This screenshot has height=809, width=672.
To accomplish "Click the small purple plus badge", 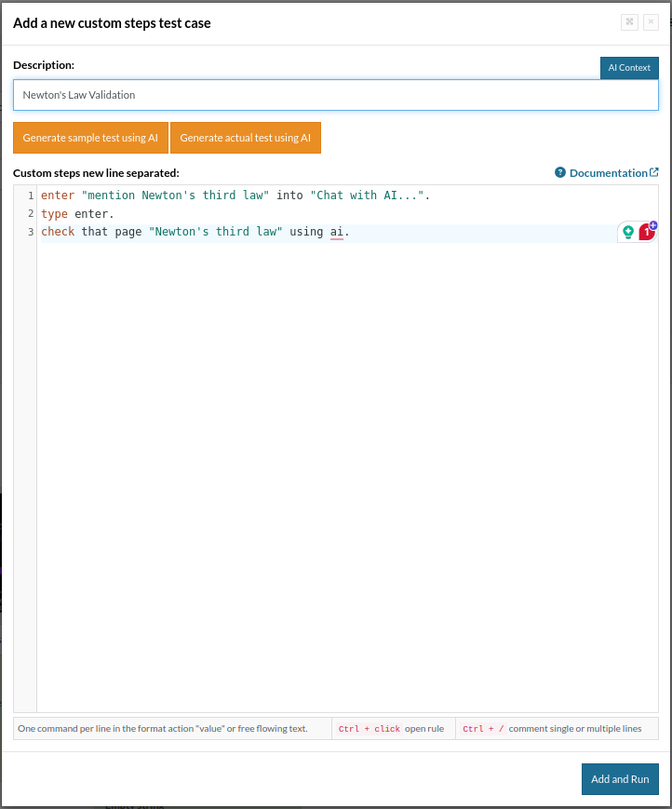I will [x=653, y=226].
